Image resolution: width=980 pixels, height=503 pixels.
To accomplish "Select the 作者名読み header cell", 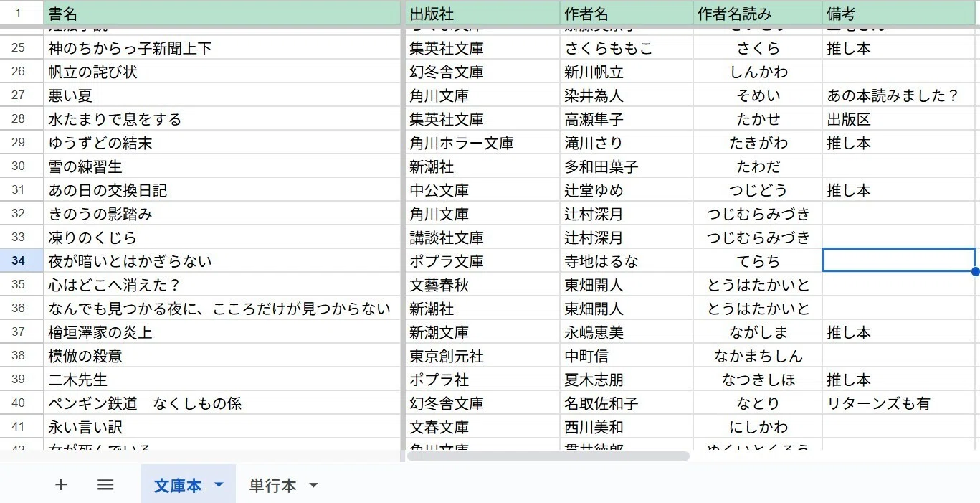I will 758,13.
